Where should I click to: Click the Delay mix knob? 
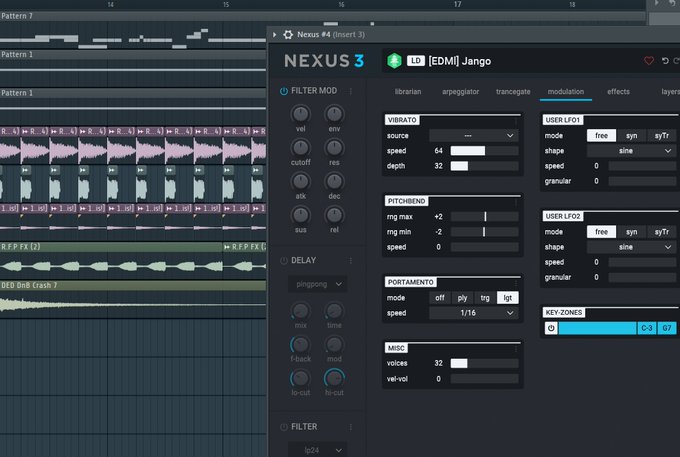click(x=301, y=311)
